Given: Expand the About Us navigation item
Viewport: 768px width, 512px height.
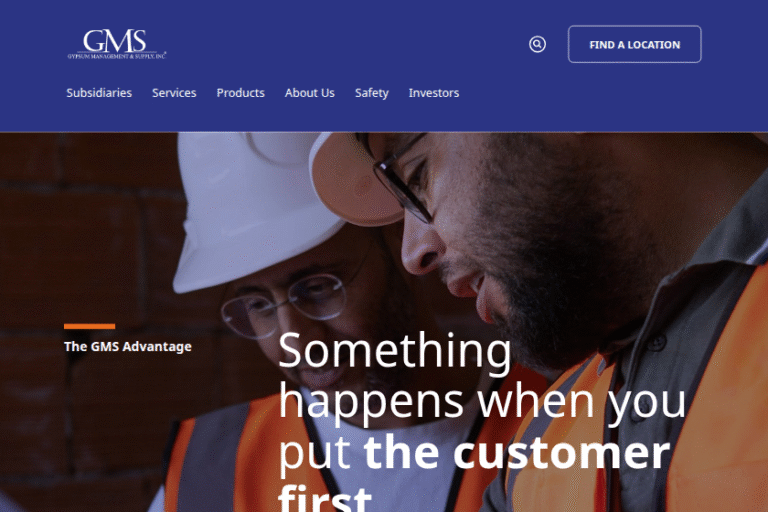Looking at the screenshot, I should click(x=310, y=93).
